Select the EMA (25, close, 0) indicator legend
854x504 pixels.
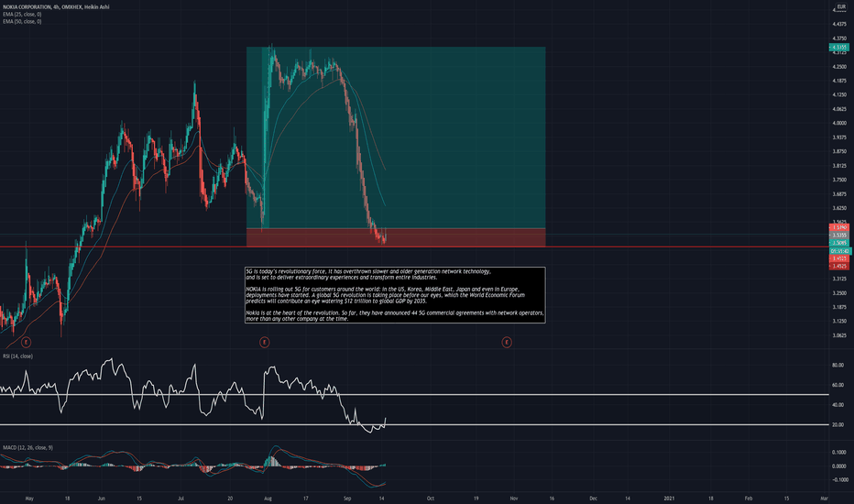(22, 14)
